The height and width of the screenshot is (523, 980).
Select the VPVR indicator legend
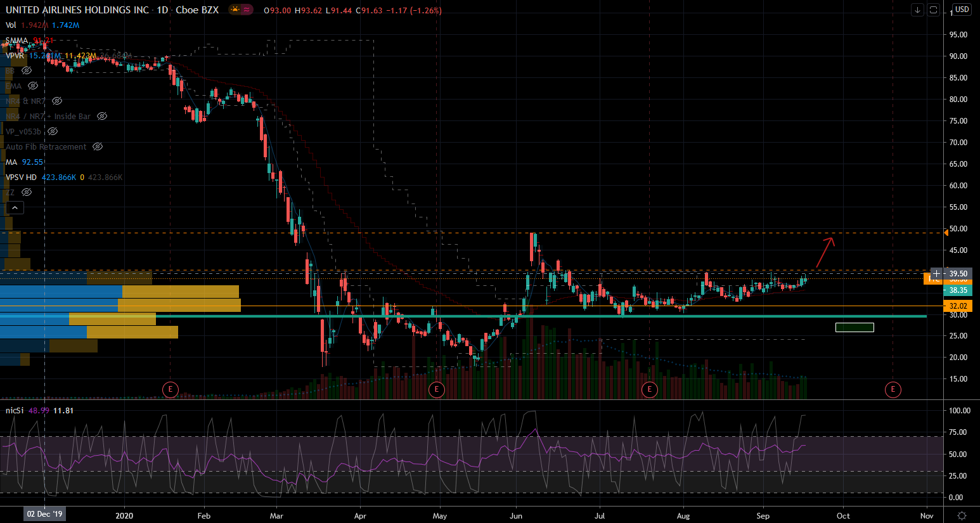[x=15, y=56]
